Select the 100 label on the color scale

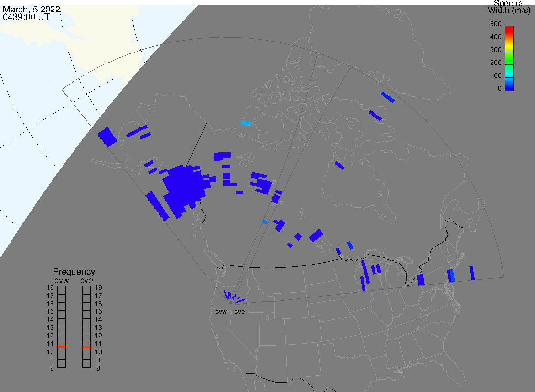click(495, 76)
